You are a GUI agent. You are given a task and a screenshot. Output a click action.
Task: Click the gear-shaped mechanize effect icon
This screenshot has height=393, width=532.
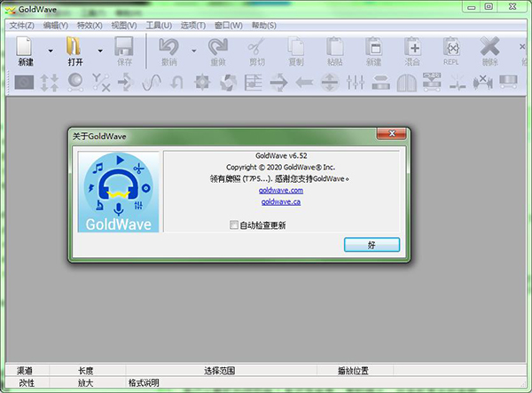point(202,83)
